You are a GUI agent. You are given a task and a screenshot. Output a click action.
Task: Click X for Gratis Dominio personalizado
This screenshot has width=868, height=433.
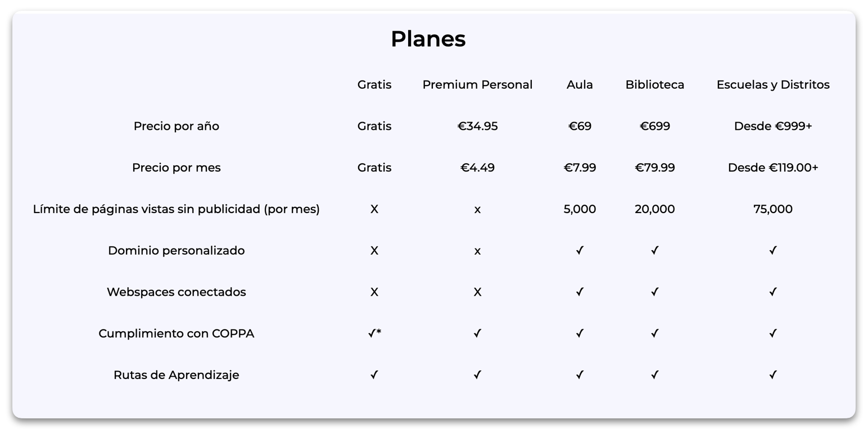374,250
